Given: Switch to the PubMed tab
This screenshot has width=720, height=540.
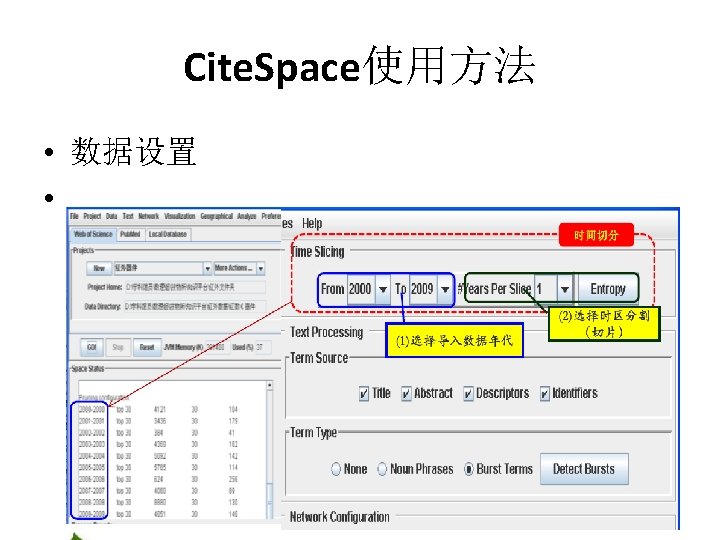Looking at the screenshot, I should click(x=130, y=234).
